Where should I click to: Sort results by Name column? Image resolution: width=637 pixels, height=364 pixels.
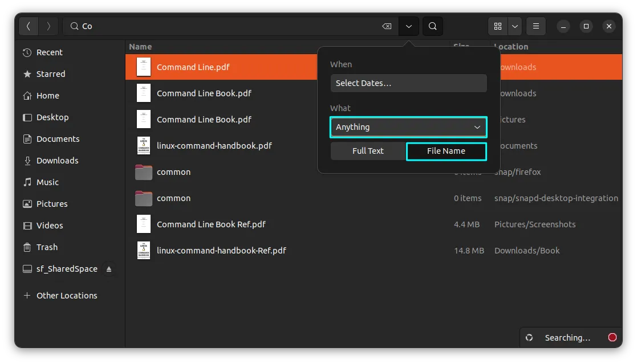140,47
